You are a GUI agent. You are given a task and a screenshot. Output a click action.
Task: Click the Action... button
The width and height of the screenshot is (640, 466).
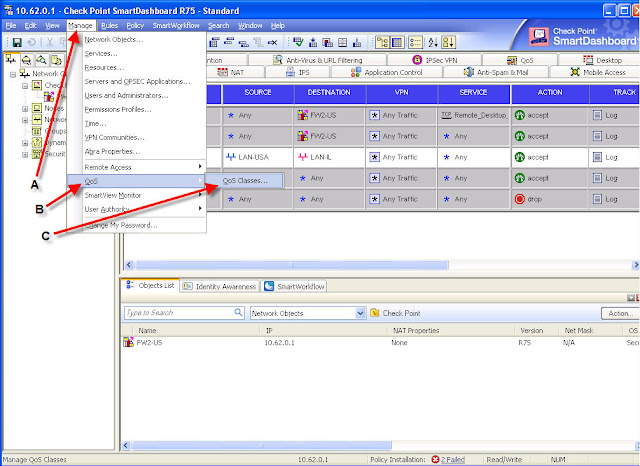[x=620, y=313]
